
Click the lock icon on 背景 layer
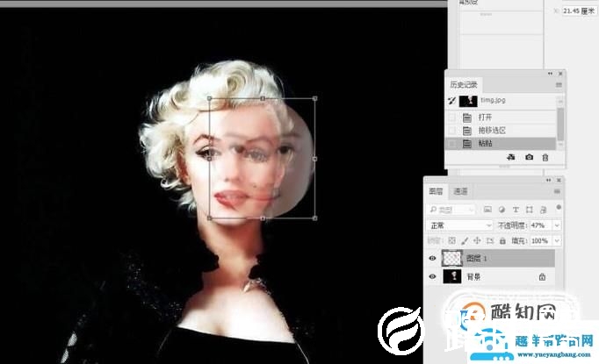coord(542,276)
